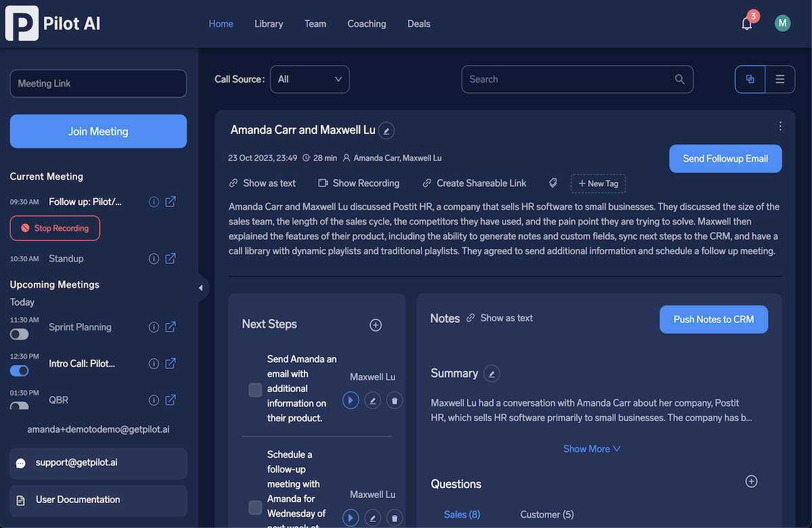
Task: Push Notes to CRM
Action: click(x=714, y=320)
